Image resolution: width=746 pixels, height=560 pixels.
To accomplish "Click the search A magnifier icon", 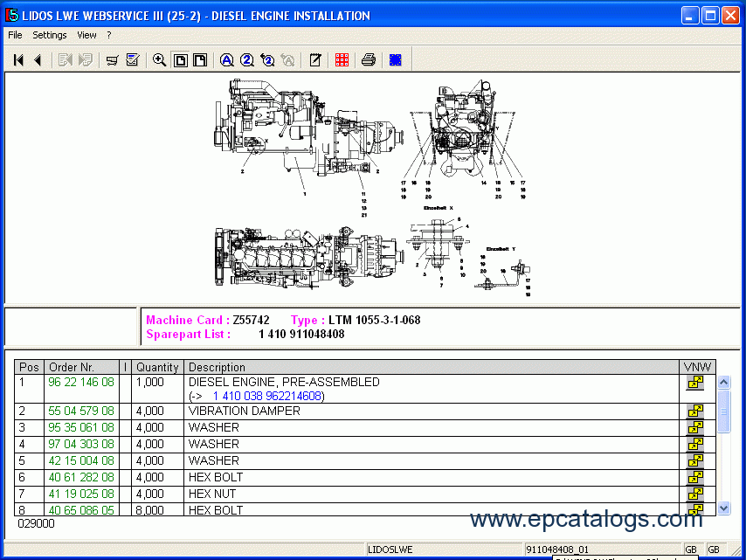I will [227, 60].
